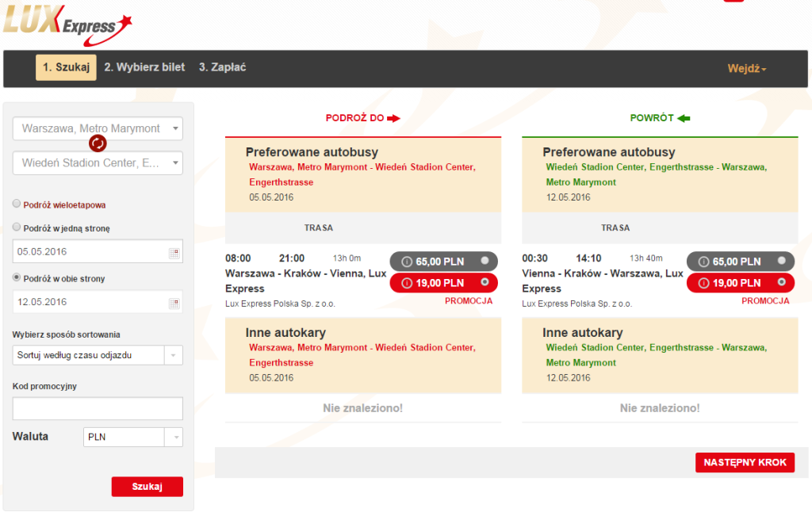Screen dimensions: 812x516
Task: Open the Warszawa, Metro Marymont departure dropdown
Action: tap(98, 129)
